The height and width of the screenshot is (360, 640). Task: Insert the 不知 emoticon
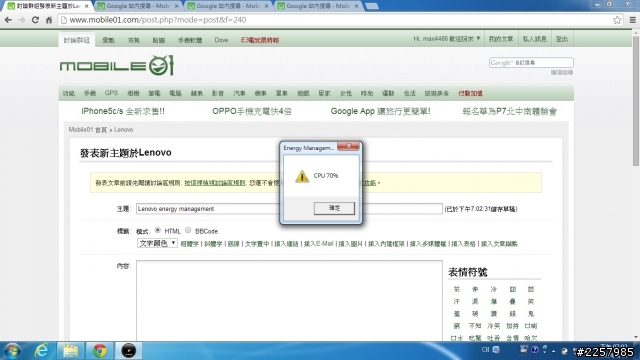(x=475, y=326)
